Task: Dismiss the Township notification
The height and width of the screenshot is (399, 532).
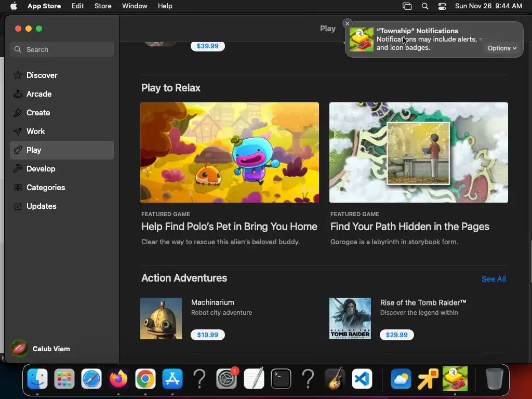Action: click(x=347, y=23)
